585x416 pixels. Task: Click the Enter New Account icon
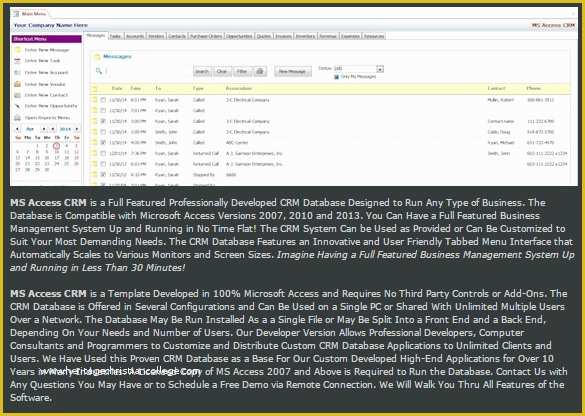(x=18, y=73)
